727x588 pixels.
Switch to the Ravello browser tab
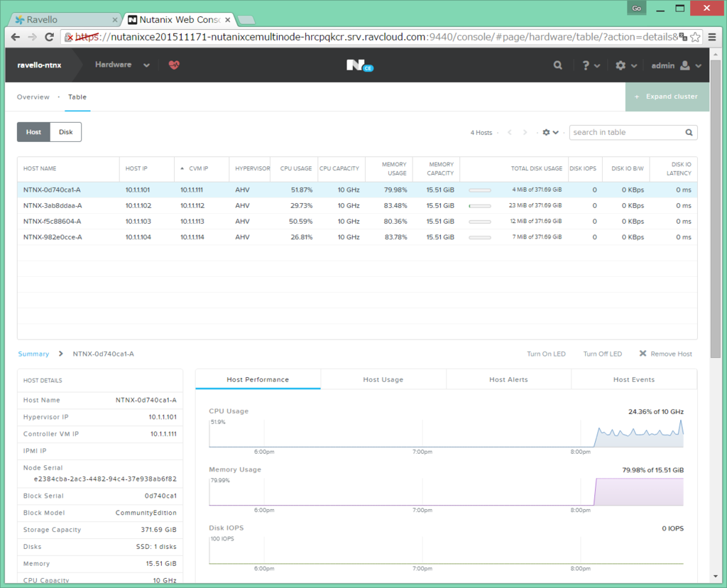[65, 19]
